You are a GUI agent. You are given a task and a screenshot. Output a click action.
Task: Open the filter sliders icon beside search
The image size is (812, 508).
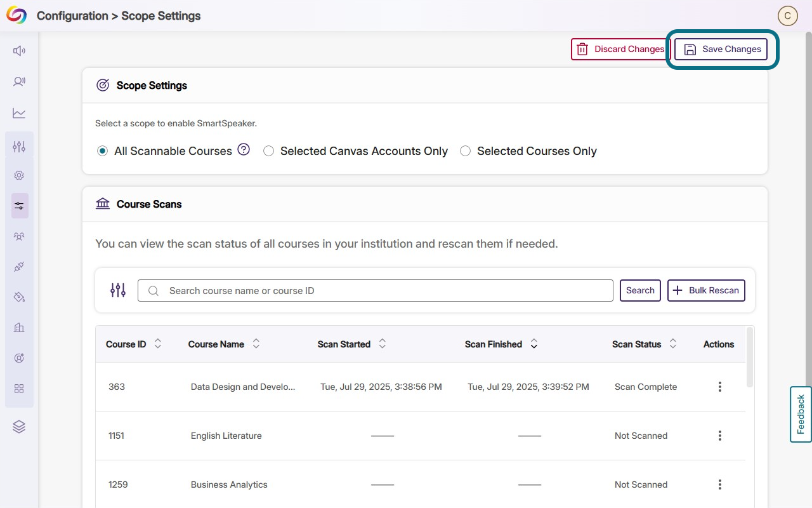point(118,290)
